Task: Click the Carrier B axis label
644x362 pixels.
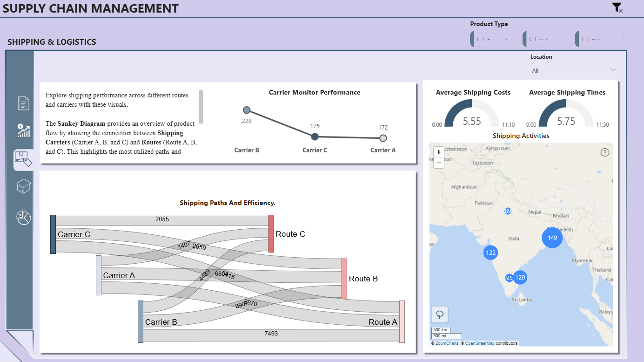Action: click(247, 150)
